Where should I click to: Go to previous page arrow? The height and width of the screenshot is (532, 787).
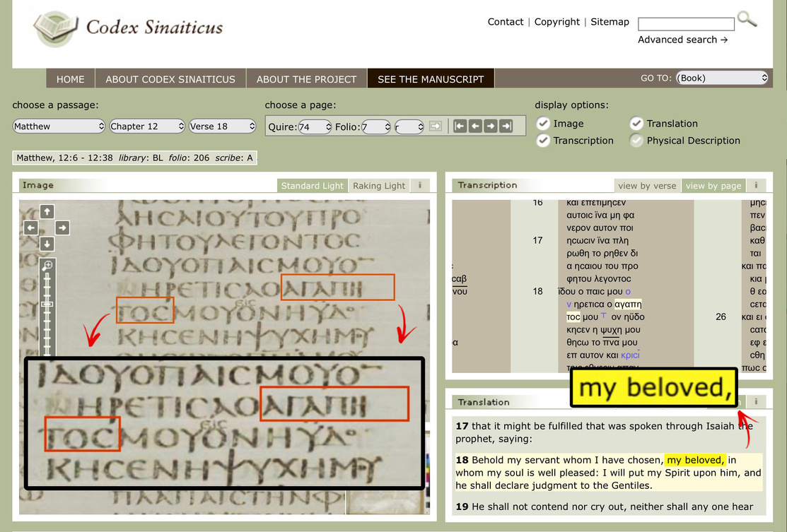click(x=475, y=126)
